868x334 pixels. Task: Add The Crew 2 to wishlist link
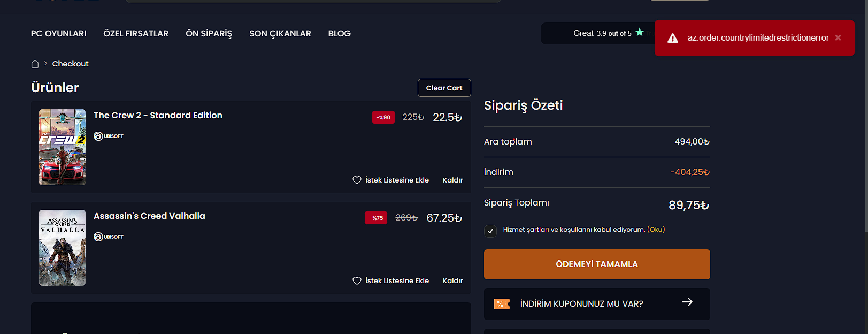(397, 180)
